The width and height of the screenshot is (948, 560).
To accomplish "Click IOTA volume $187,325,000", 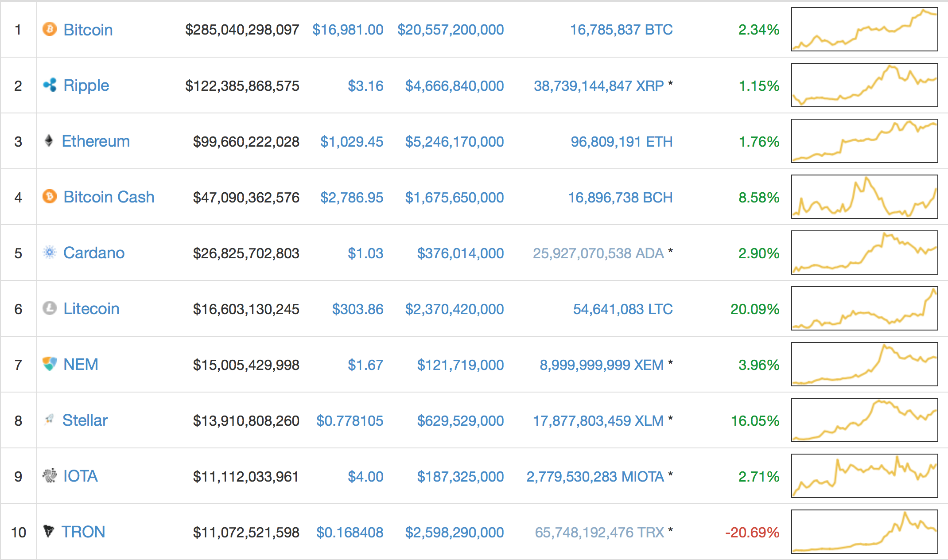I will (x=461, y=477).
